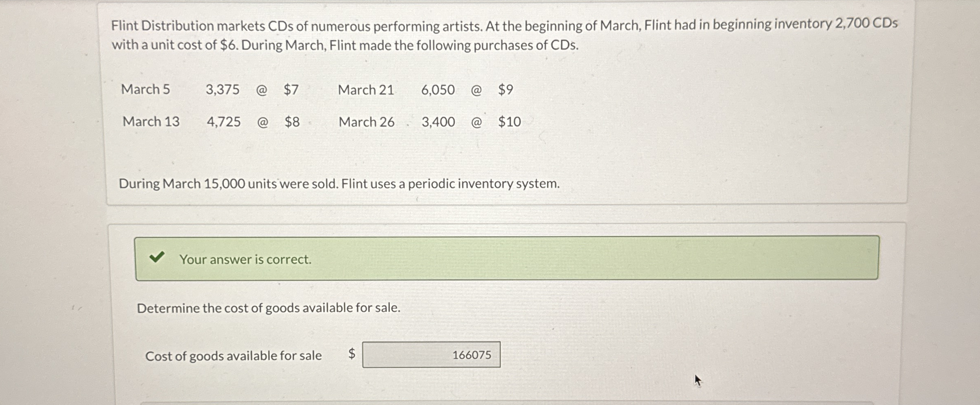This screenshot has height=405, width=980.
Task: Click the dollar sign beside the answer box
Action: pos(352,354)
